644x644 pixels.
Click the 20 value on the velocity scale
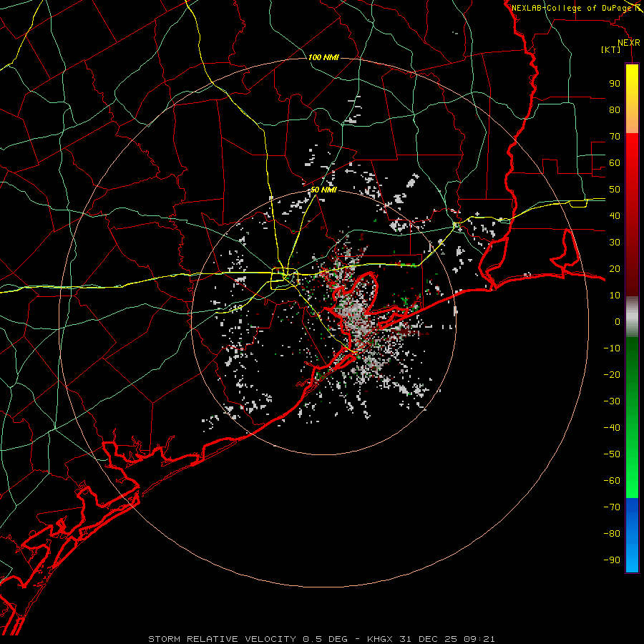pyautogui.click(x=615, y=268)
